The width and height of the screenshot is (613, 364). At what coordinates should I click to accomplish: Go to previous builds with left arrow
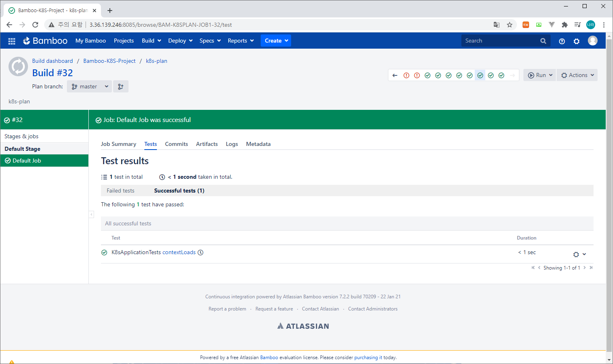click(395, 75)
